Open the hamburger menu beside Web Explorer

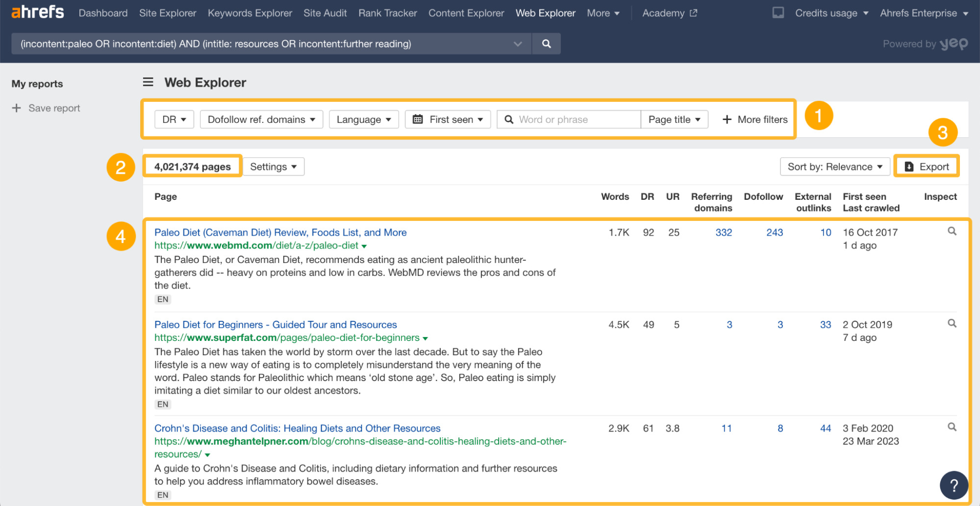[x=148, y=82]
